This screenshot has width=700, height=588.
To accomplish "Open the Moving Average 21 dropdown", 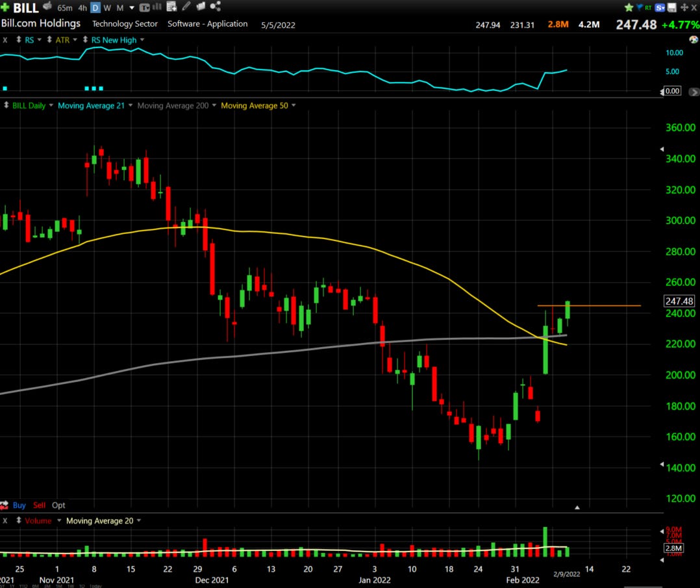I will pos(131,105).
